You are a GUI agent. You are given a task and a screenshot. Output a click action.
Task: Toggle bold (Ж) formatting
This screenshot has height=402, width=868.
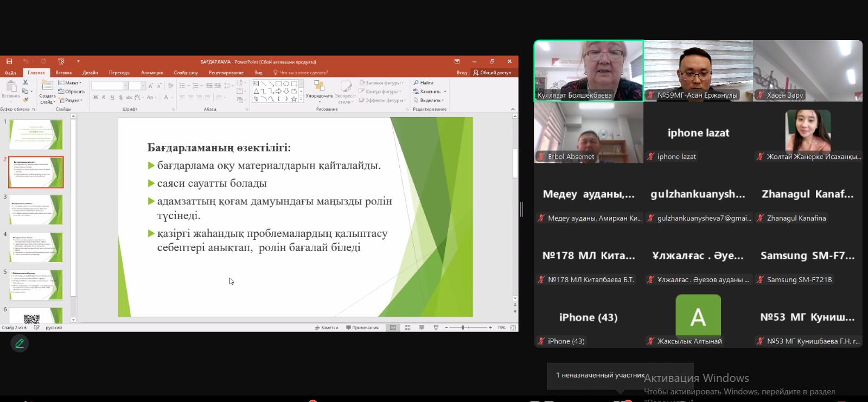click(x=95, y=98)
